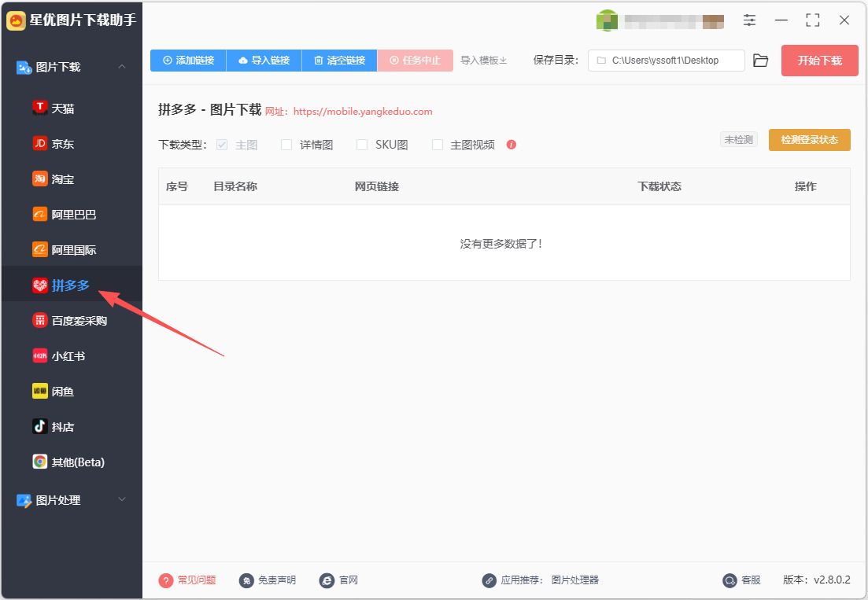868x600 pixels.
Task: Click the 常见问题 text link
Action: click(x=197, y=580)
